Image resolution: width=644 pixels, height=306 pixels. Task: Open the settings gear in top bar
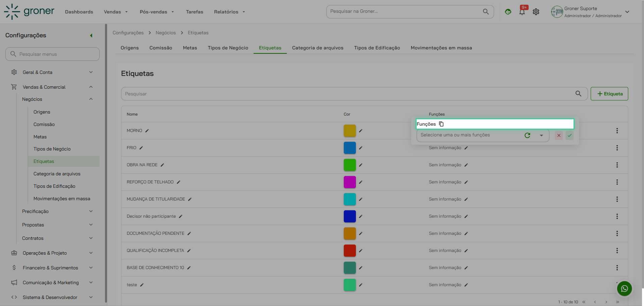click(x=536, y=12)
